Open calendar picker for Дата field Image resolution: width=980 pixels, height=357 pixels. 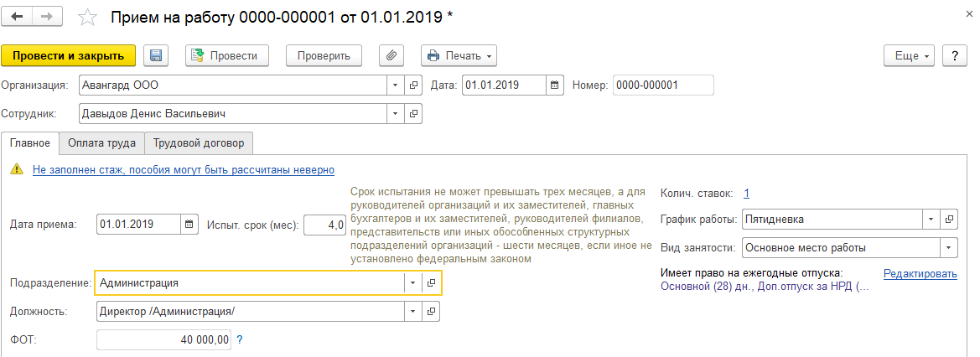pos(555,85)
